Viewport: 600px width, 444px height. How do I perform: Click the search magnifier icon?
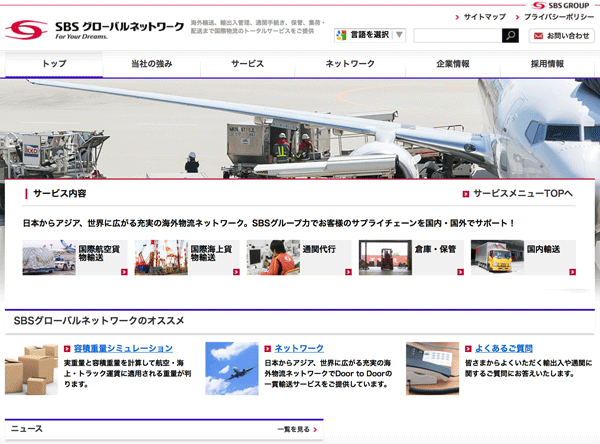click(x=510, y=35)
